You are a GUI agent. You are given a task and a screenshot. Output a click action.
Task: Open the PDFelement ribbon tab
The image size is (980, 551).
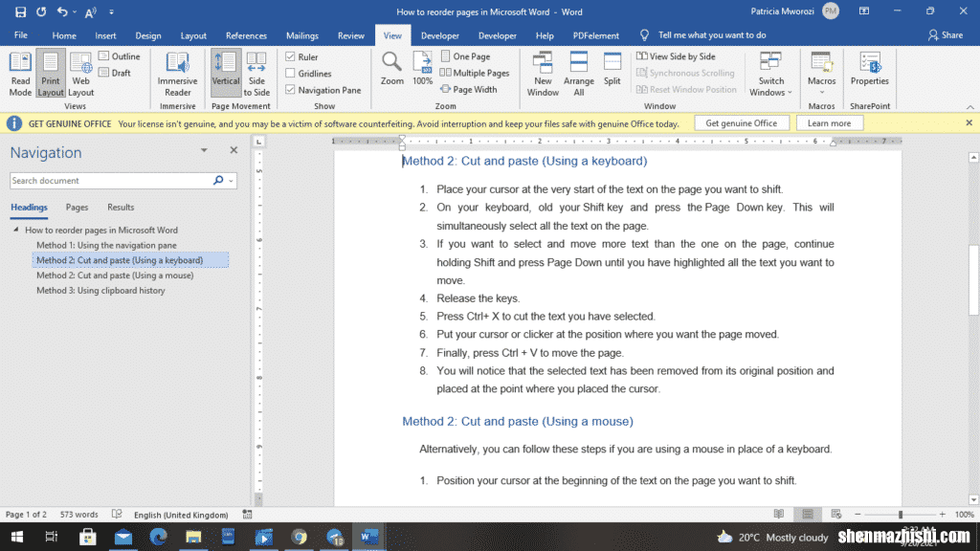[x=595, y=35]
